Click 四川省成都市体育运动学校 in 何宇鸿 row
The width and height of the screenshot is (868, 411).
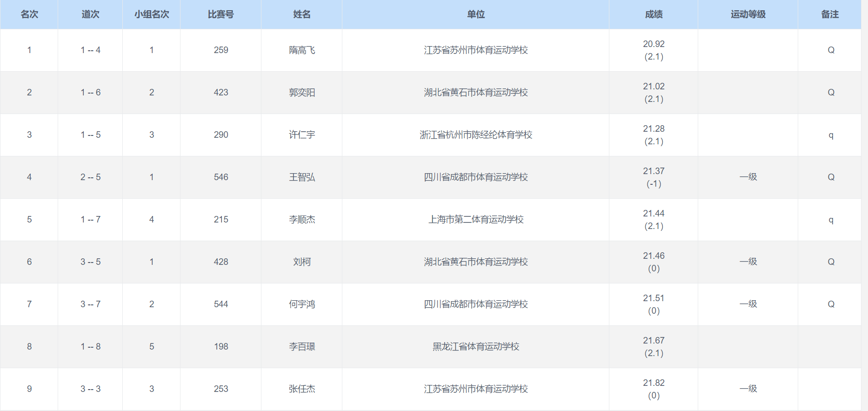(x=476, y=304)
